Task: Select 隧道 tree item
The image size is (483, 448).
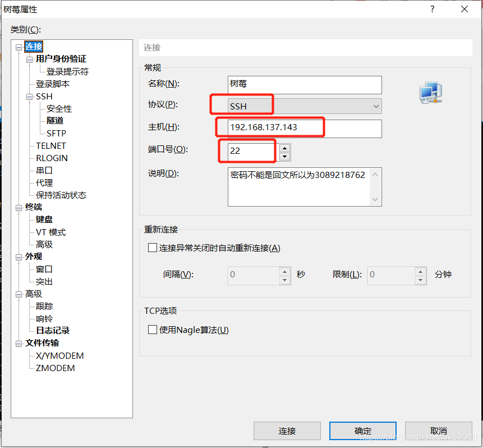Action: [x=55, y=121]
